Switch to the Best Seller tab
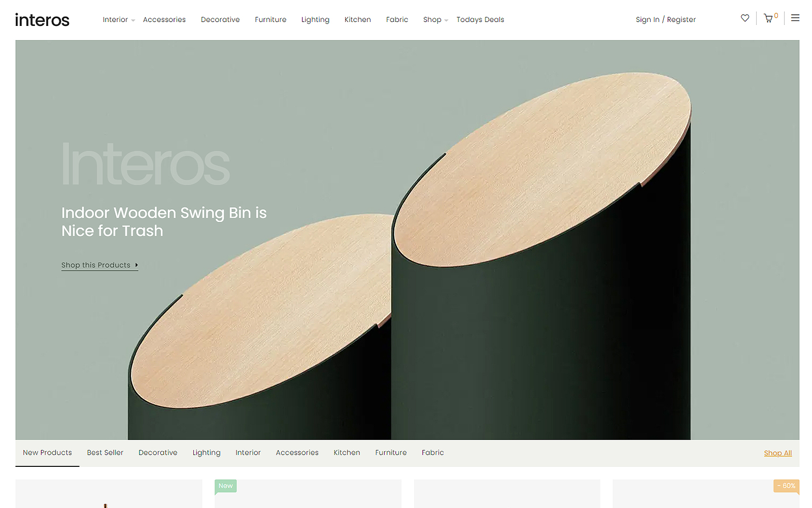This screenshot has height=508, width=812. tap(105, 453)
